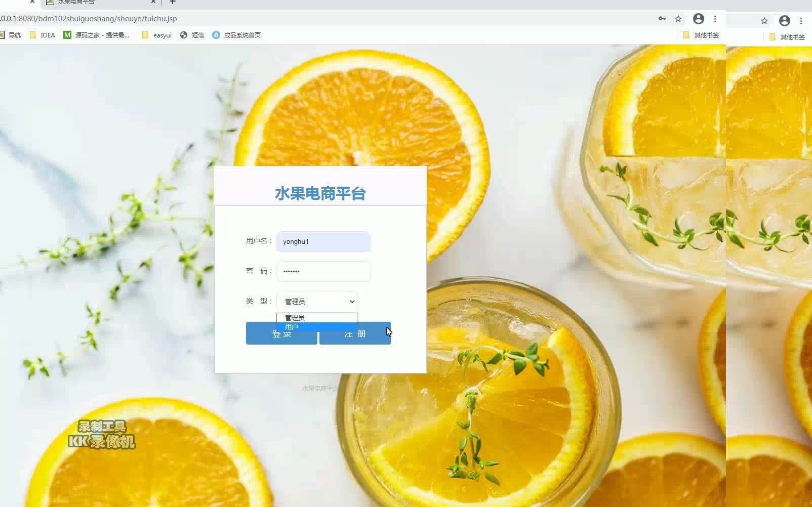
Task: Open the IDEA bookmark folder
Action: 43,35
